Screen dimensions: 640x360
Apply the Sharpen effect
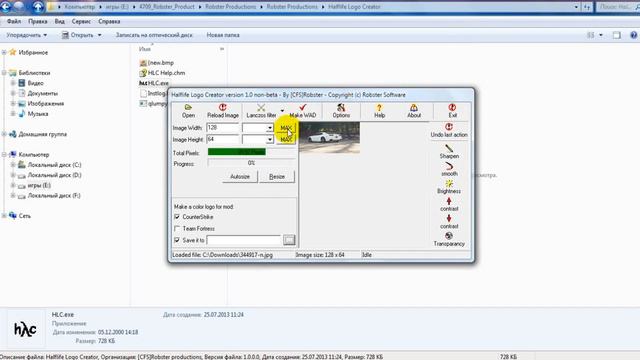[x=449, y=151]
